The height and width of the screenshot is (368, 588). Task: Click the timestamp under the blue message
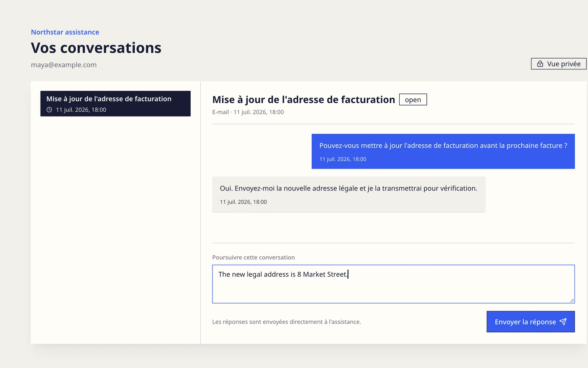click(x=343, y=159)
